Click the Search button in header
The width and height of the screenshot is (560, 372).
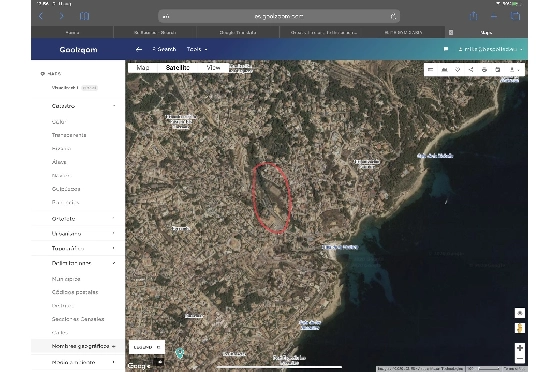click(x=164, y=49)
